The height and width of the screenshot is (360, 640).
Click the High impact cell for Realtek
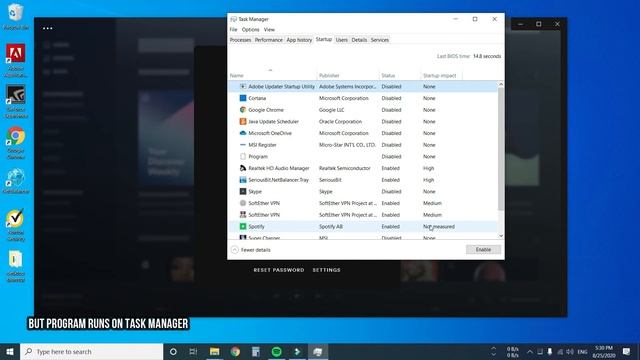click(x=429, y=168)
